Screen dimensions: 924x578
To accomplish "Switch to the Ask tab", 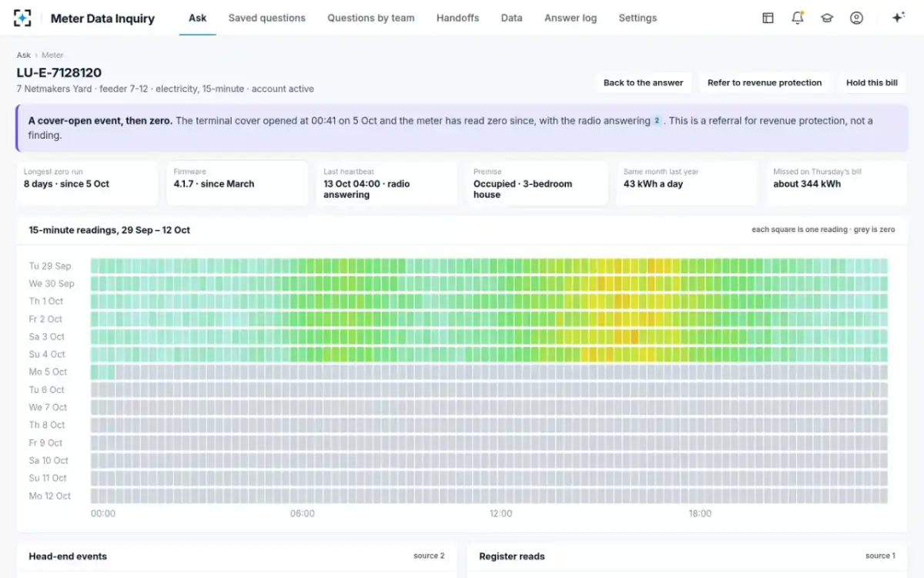I will [x=198, y=18].
